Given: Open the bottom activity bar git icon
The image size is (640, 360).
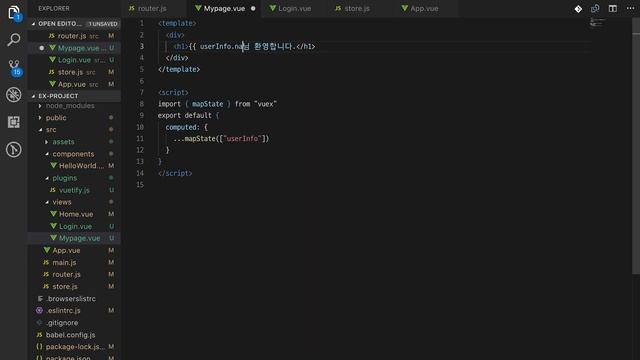Looking at the screenshot, I should (x=13, y=149).
